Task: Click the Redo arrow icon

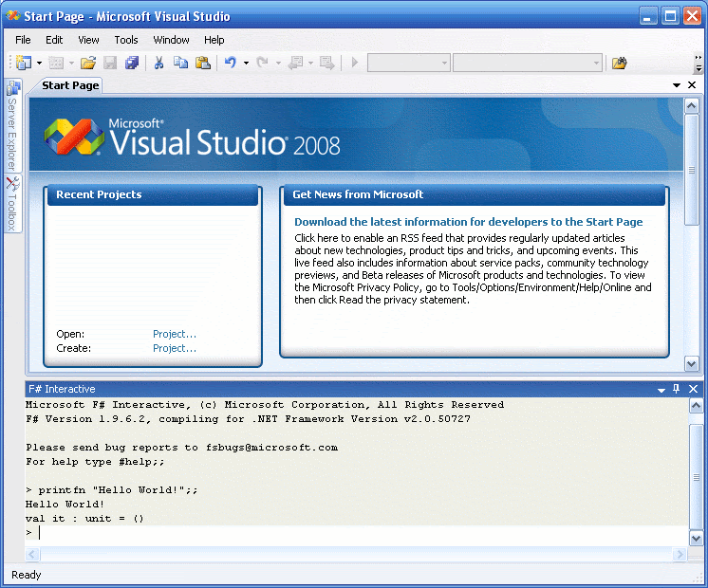Action: [x=262, y=63]
